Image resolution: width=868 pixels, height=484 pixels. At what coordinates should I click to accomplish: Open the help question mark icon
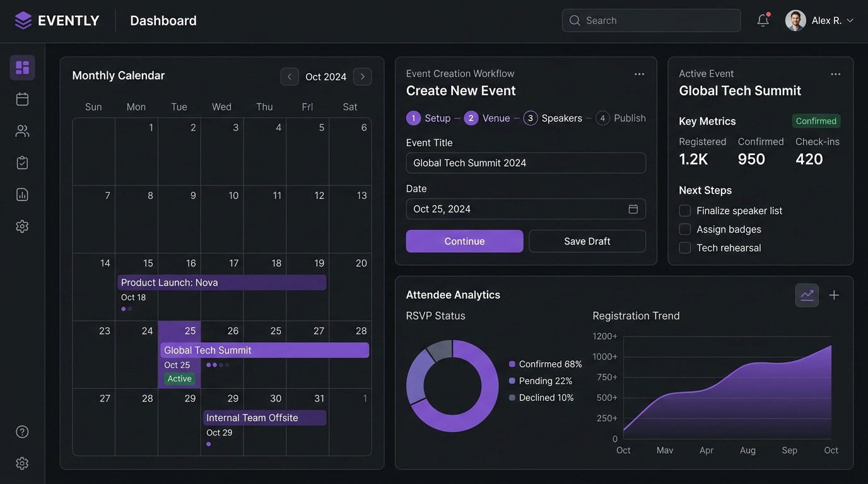click(x=22, y=432)
